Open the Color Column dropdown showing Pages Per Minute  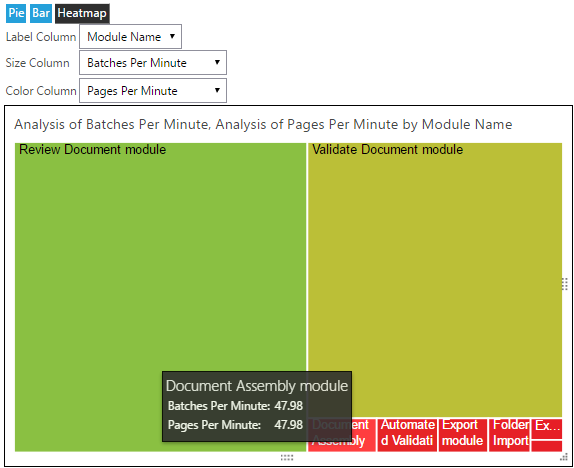point(153,90)
